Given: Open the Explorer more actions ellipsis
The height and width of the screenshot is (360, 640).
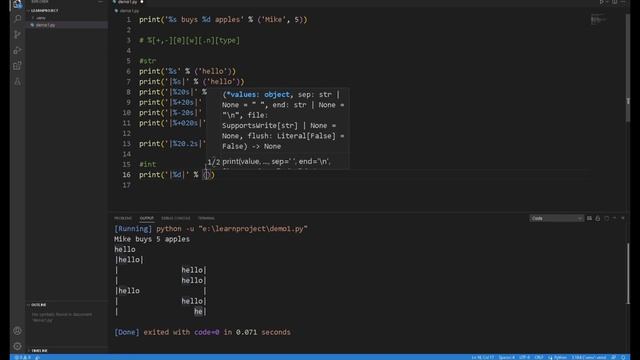Looking at the screenshot, I should coord(100,2).
